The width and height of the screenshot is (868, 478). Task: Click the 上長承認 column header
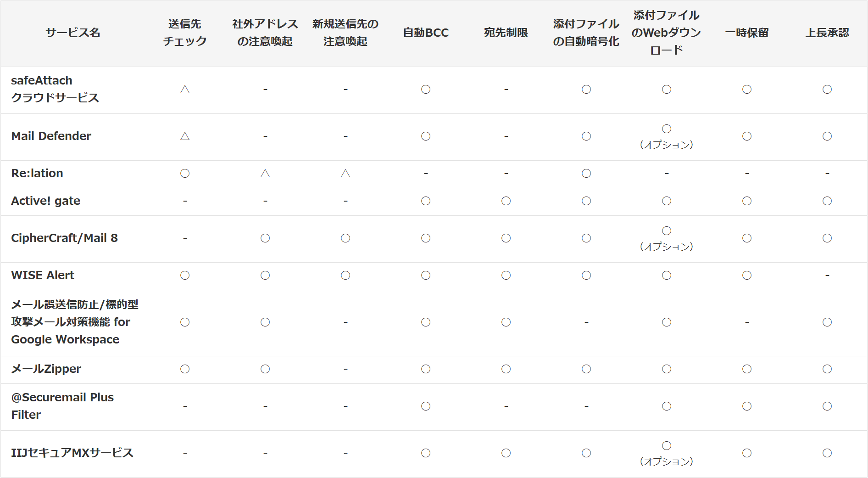tap(827, 33)
